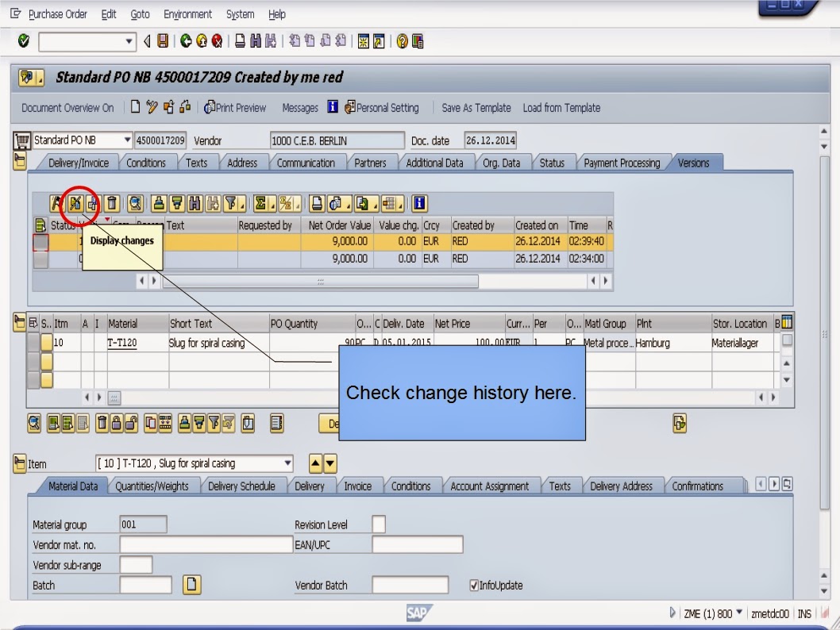Click the Material group input field

[143, 524]
